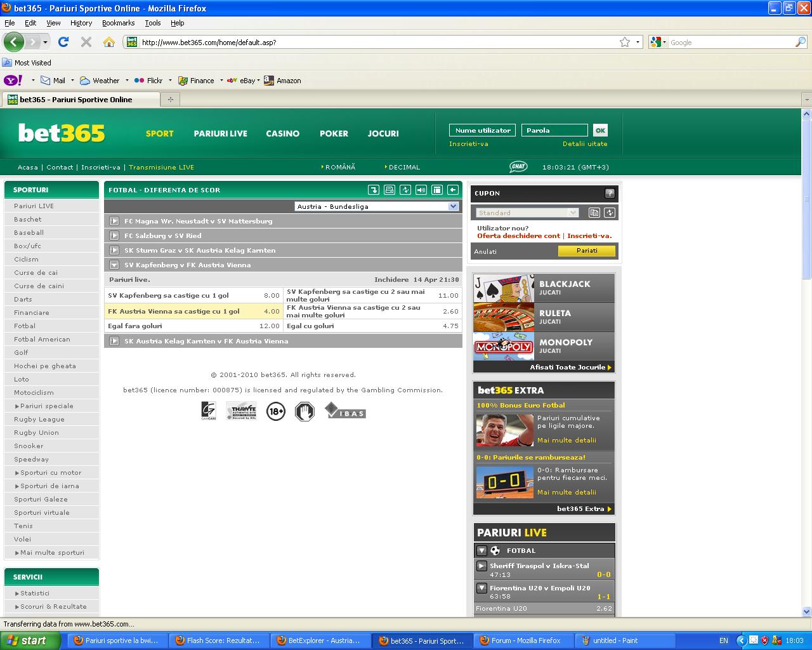Toggle the sound speaker icon in Fotbal header
The width and height of the screenshot is (812, 650).
pos(421,190)
